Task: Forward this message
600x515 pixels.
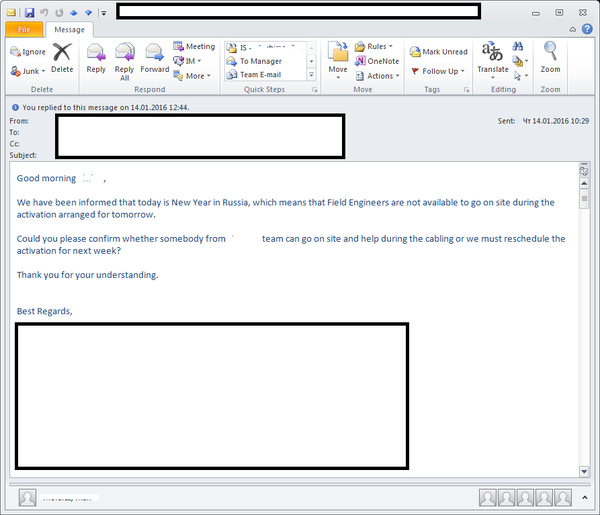Action: pyautogui.click(x=155, y=58)
